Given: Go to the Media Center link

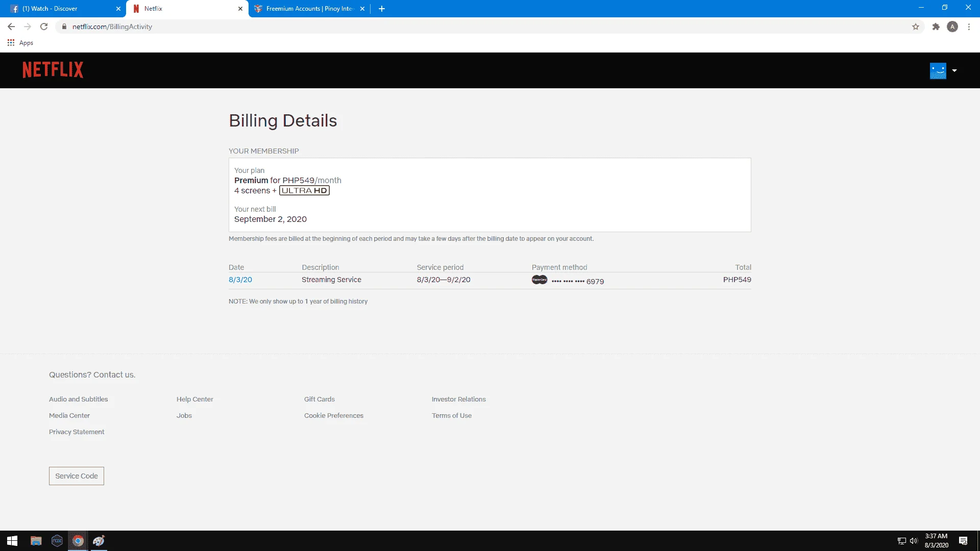Looking at the screenshot, I should (69, 416).
